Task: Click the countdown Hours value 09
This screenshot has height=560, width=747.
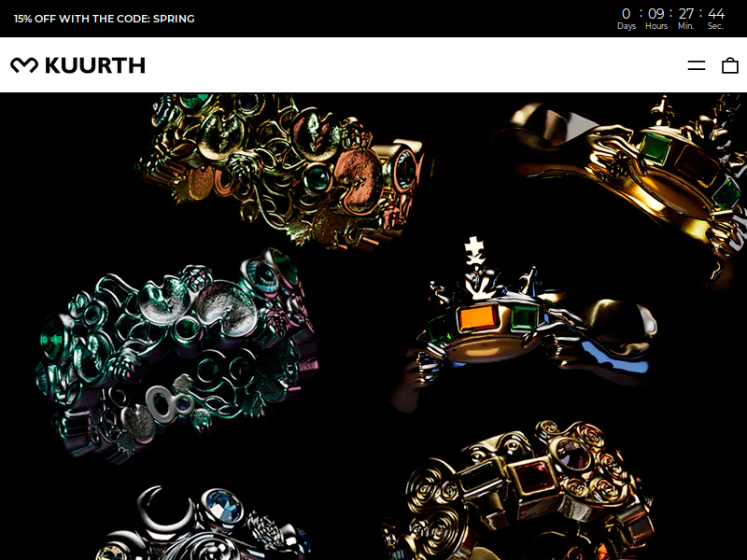Action: (x=656, y=14)
